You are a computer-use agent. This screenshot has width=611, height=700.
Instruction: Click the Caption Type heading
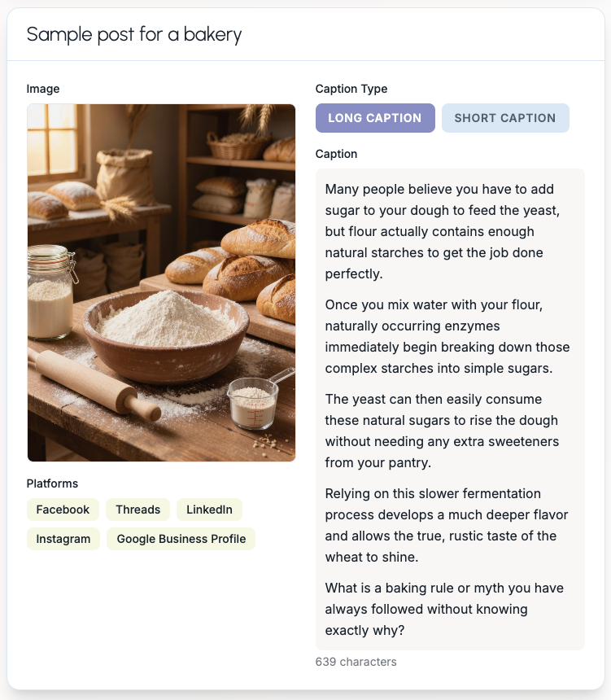351,89
